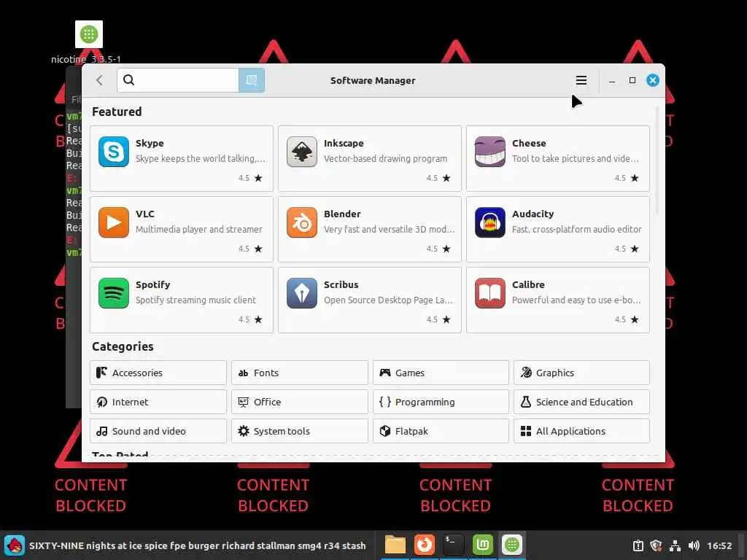Click the Inkscape description 'Vector-based drawing program'
This screenshot has height=560, width=747.
pos(385,158)
